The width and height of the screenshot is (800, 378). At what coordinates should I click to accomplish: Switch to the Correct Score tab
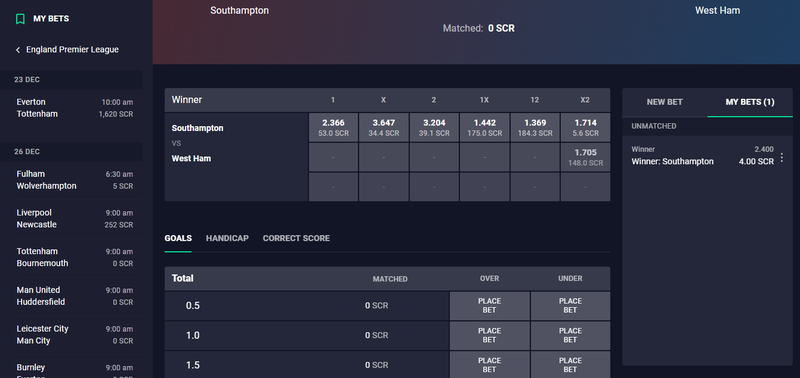point(296,238)
